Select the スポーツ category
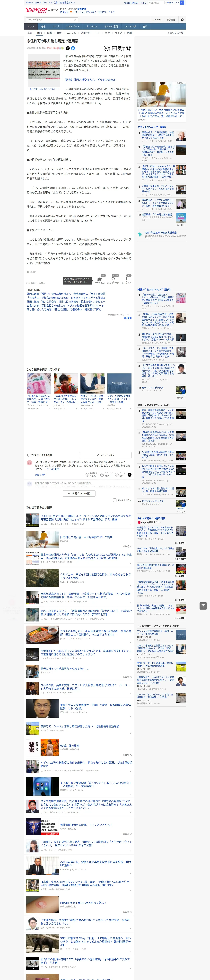 click(x=86, y=33)
